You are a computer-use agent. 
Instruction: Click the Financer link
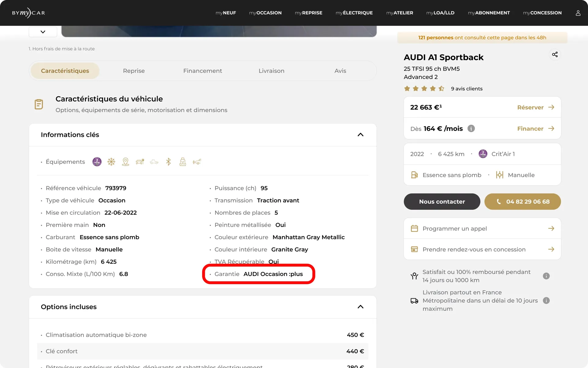[x=536, y=128]
